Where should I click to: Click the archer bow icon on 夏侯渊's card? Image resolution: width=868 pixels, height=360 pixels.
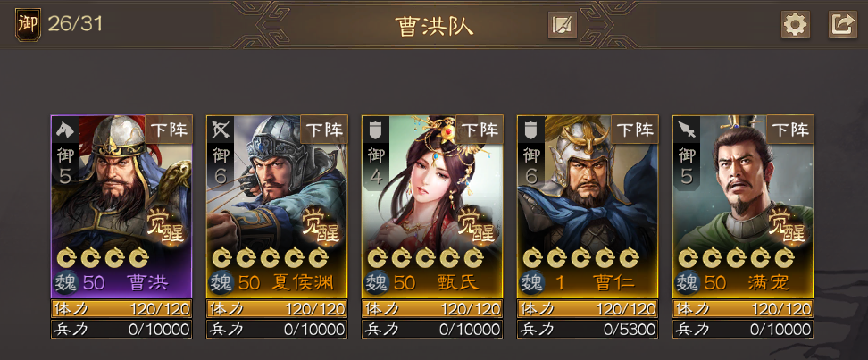click(221, 130)
